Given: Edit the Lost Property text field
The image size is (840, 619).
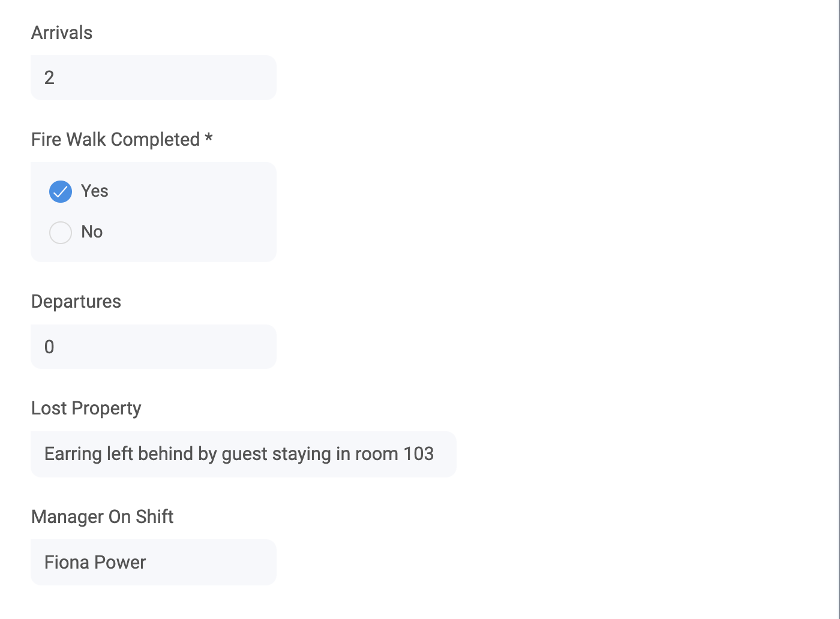Looking at the screenshot, I should click(243, 454).
